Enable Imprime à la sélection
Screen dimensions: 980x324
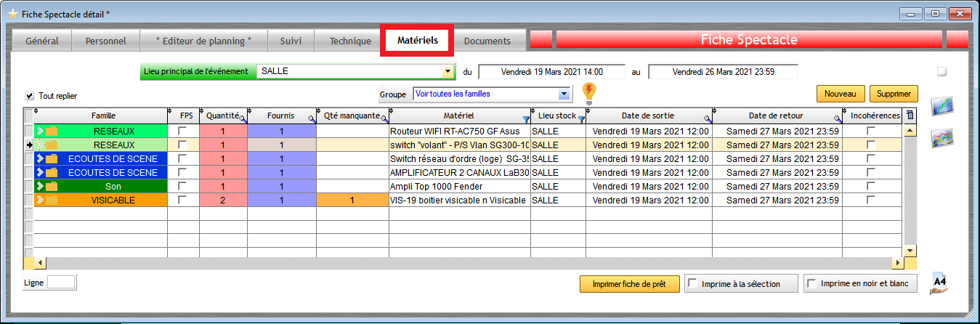[x=693, y=284]
